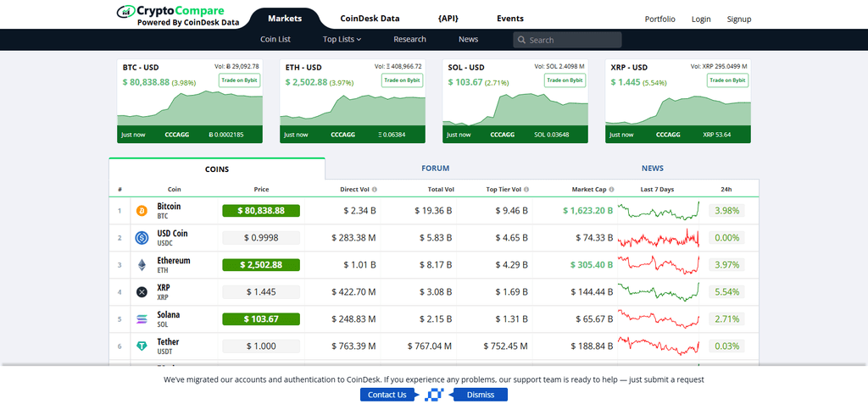868x415 pixels.
Task: Click Trade on Bybit for ETH
Action: point(402,80)
